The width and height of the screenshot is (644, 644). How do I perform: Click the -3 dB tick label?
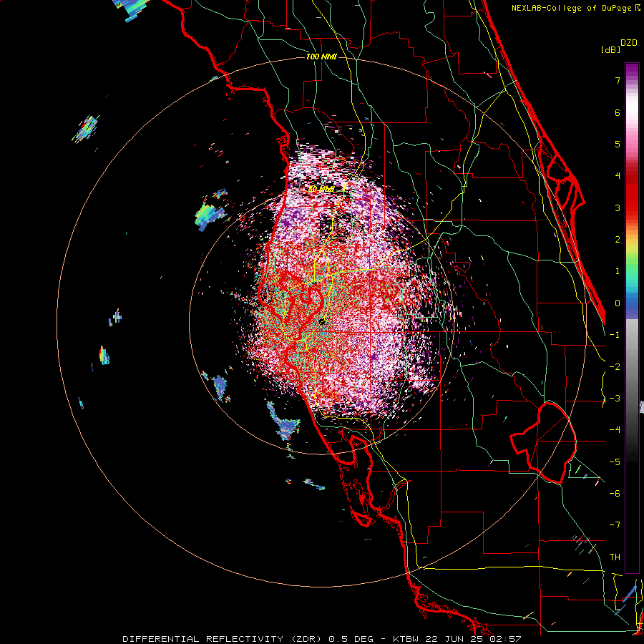coord(615,399)
